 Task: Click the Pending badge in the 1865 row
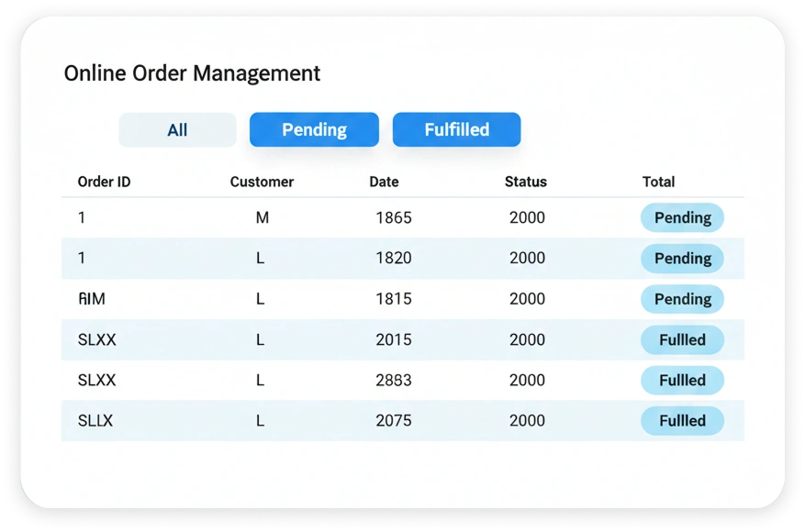tap(682, 217)
